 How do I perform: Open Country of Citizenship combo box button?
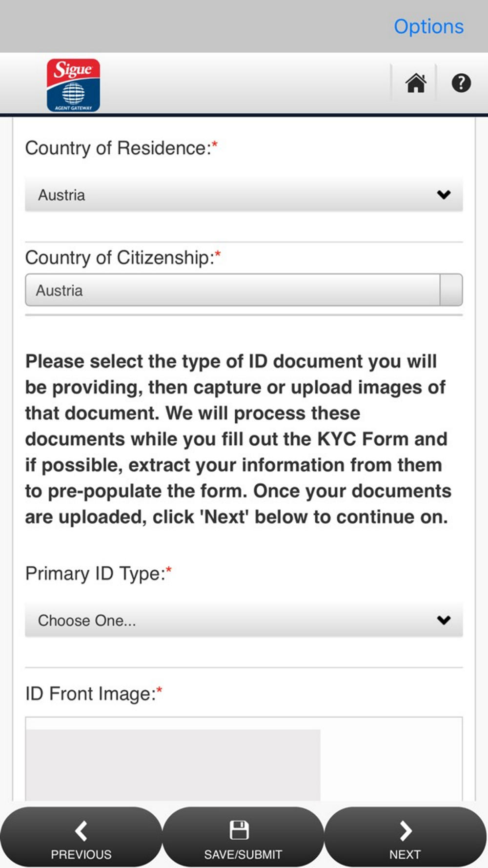pyautogui.click(x=451, y=290)
